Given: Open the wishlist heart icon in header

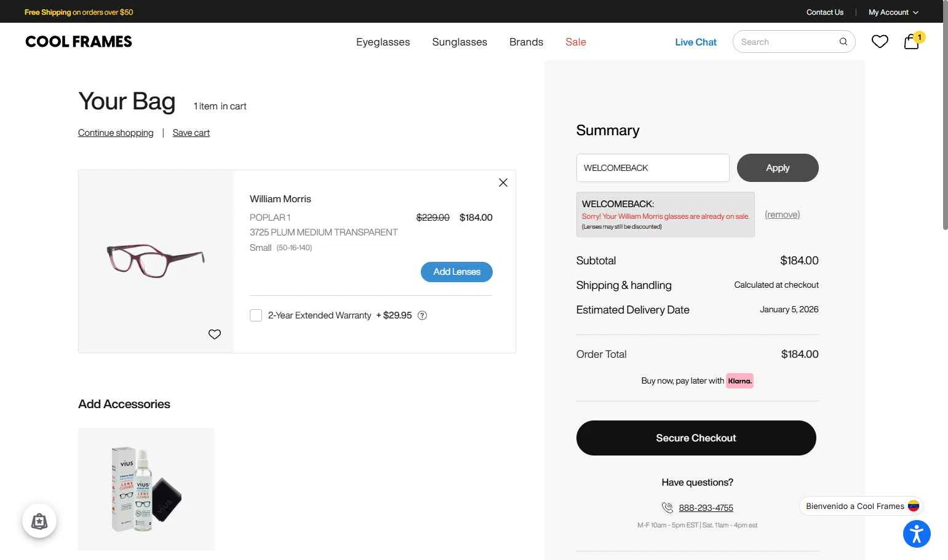Looking at the screenshot, I should click(x=880, y=41).
